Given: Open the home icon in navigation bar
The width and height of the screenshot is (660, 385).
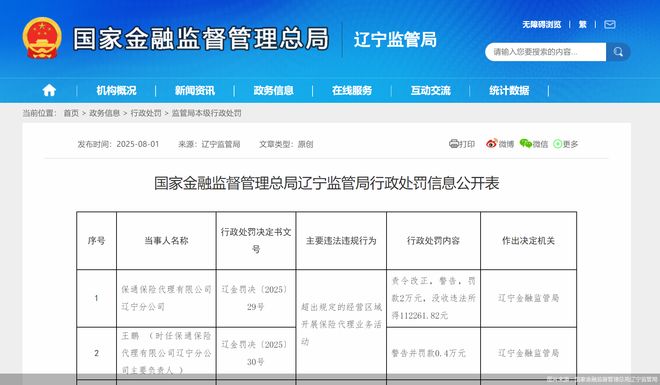Looking at the screenshot, I should [x=49, y=90].
